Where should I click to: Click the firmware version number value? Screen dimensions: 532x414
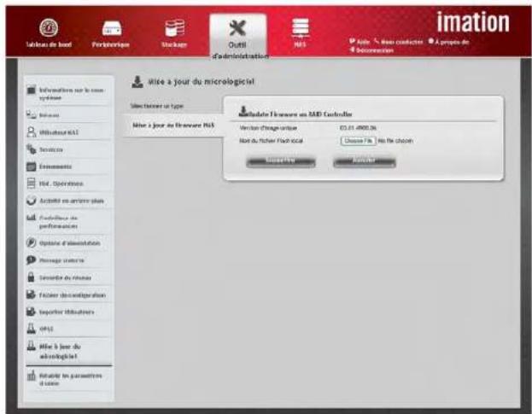(358, 128)
